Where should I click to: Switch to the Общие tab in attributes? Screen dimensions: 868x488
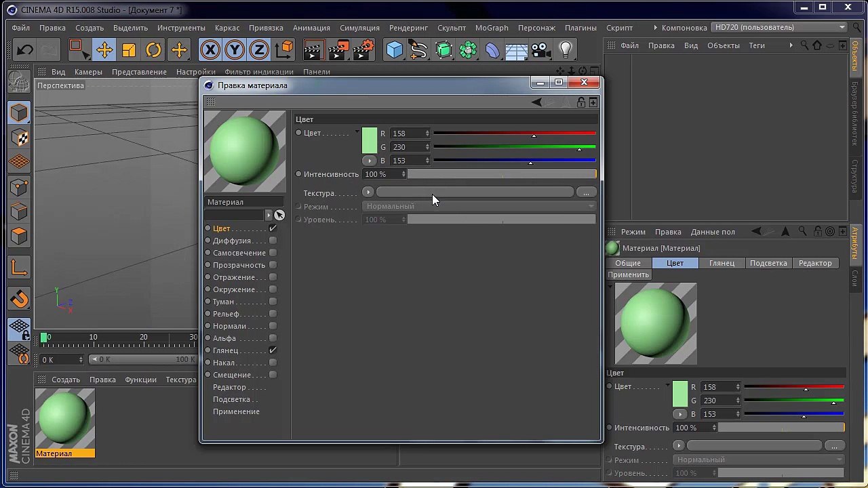pyautogui.click(x=628, y=263)
